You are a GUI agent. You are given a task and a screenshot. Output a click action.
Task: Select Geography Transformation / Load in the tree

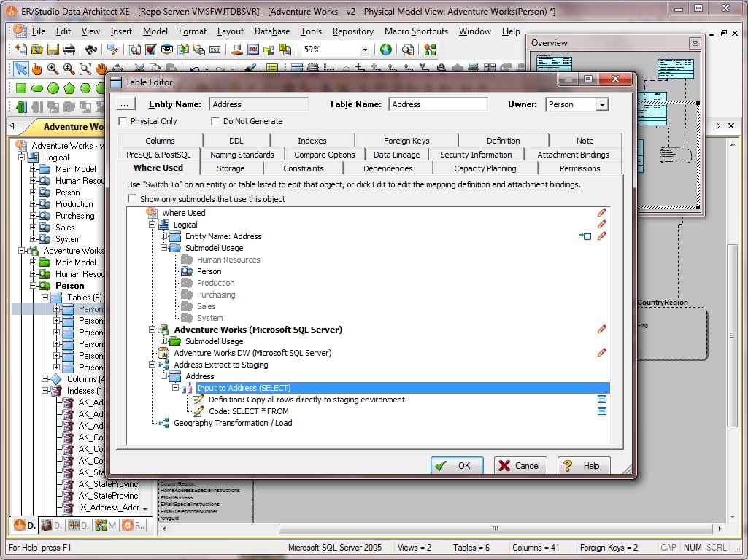point(233,423)
